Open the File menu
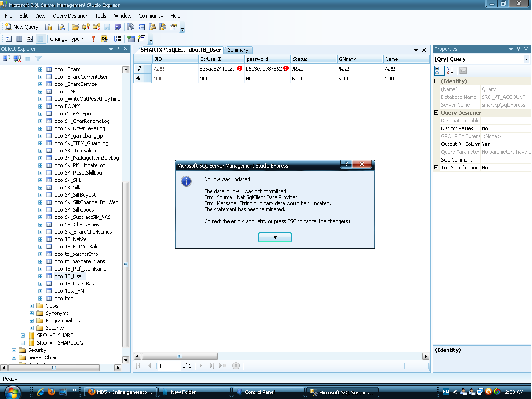The width and height of the screenshot is (532, 399). tap(8, 16)
